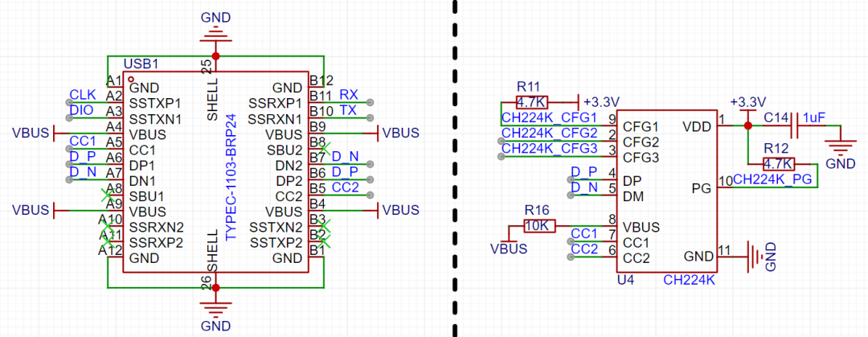Click the U4 designator label

pos(625,281)
